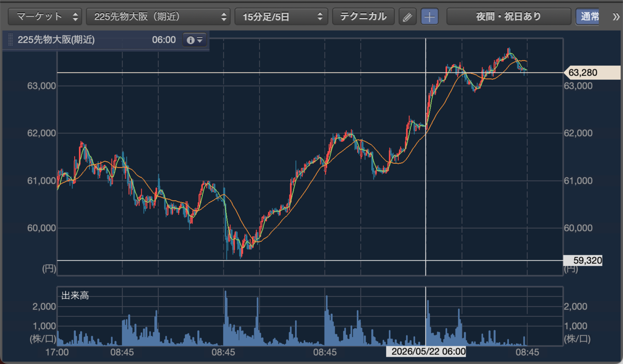Change the 15分足/5日 timeframe dropdown

(x=281, y=17)
